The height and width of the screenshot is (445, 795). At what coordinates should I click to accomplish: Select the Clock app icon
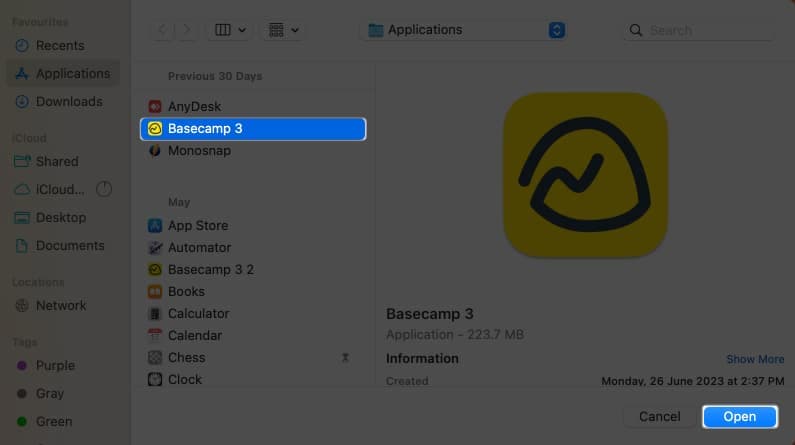point(155,379)
